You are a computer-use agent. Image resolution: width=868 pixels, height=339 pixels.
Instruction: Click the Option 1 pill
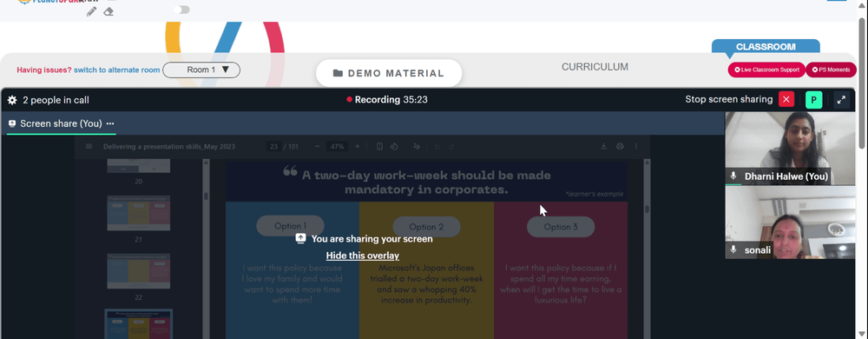coord(290,226)
